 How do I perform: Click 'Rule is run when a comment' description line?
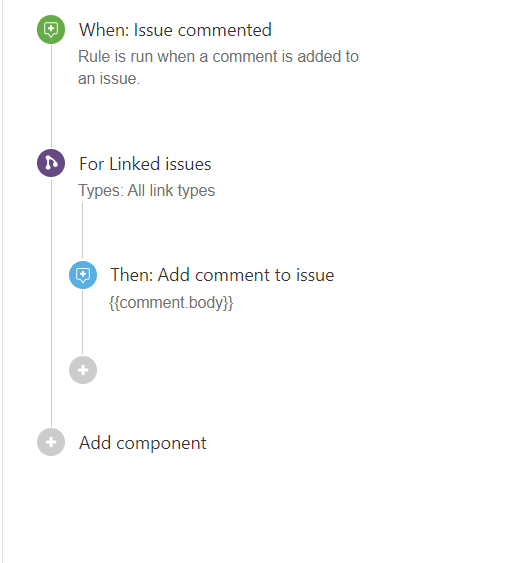click(218, 57)
